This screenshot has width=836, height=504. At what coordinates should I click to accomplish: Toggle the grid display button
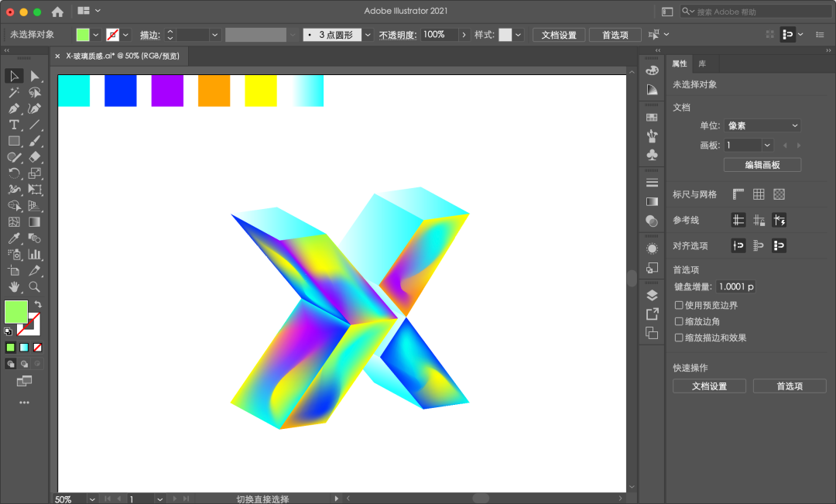759,194
